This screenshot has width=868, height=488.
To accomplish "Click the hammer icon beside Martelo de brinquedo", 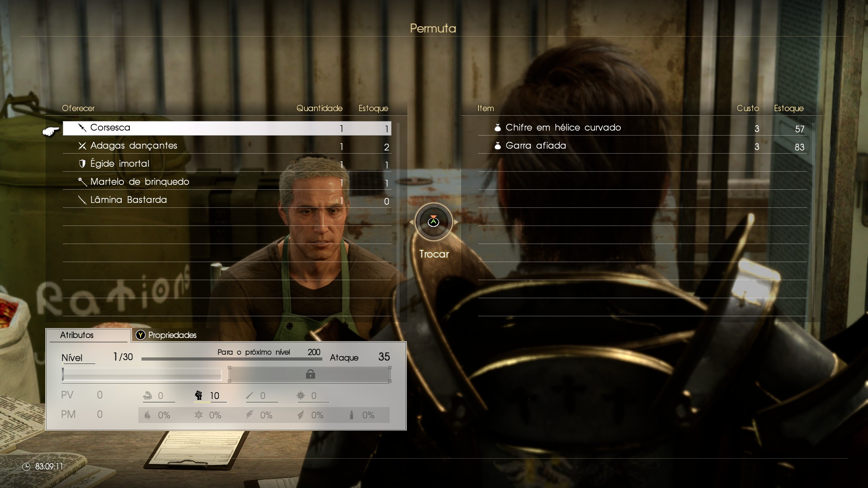I will click(x=82, y=182).
